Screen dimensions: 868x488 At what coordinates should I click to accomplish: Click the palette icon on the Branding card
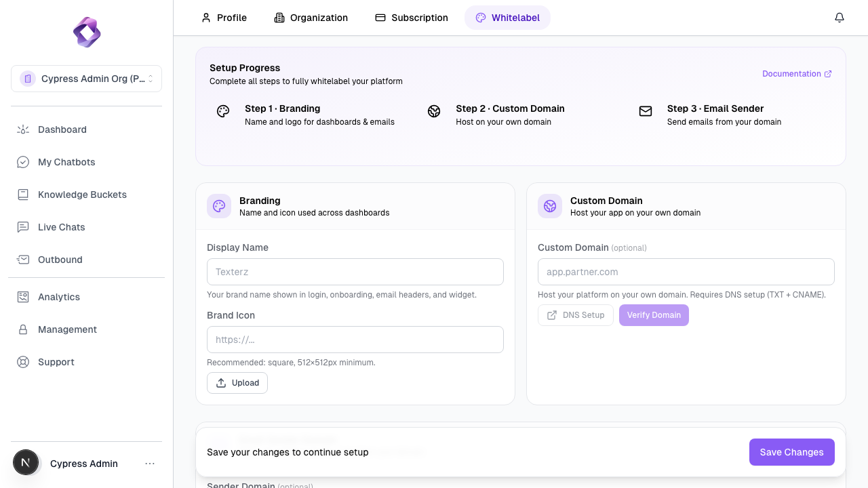coord(219,205)
